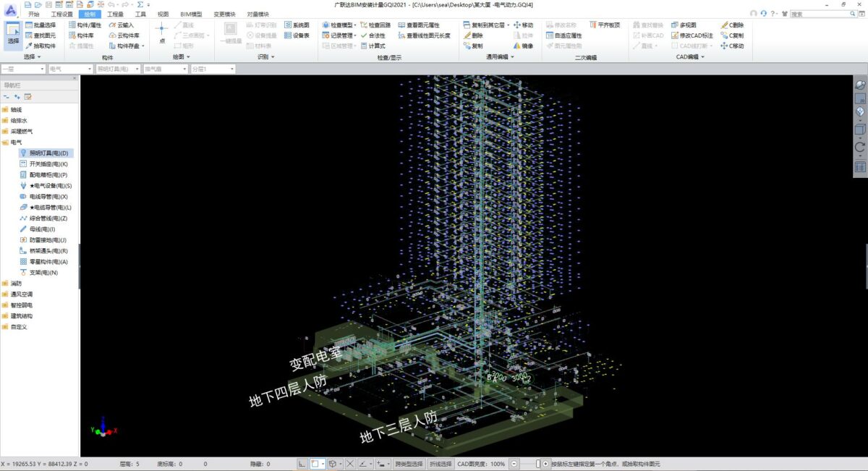Open 多视图 multi-view
This screenshot has height=471, width=868.
pos(684,25)
